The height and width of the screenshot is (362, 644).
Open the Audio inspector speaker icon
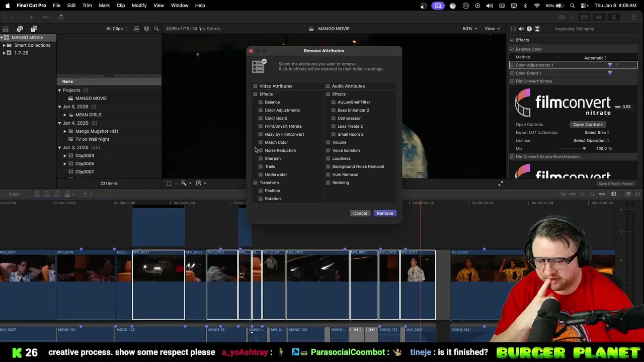[x=521, y=29]
